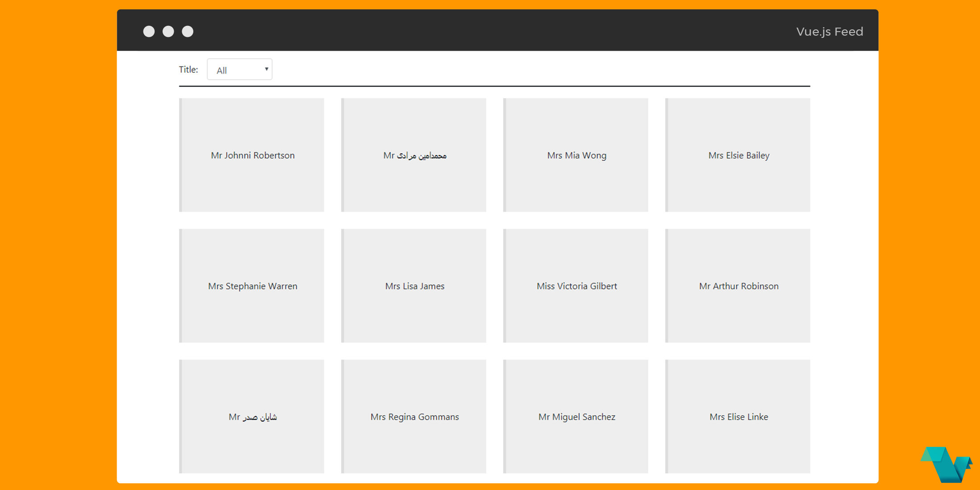Select the Mrs Stephanie Warren card
980x490 pixels.
252,286
